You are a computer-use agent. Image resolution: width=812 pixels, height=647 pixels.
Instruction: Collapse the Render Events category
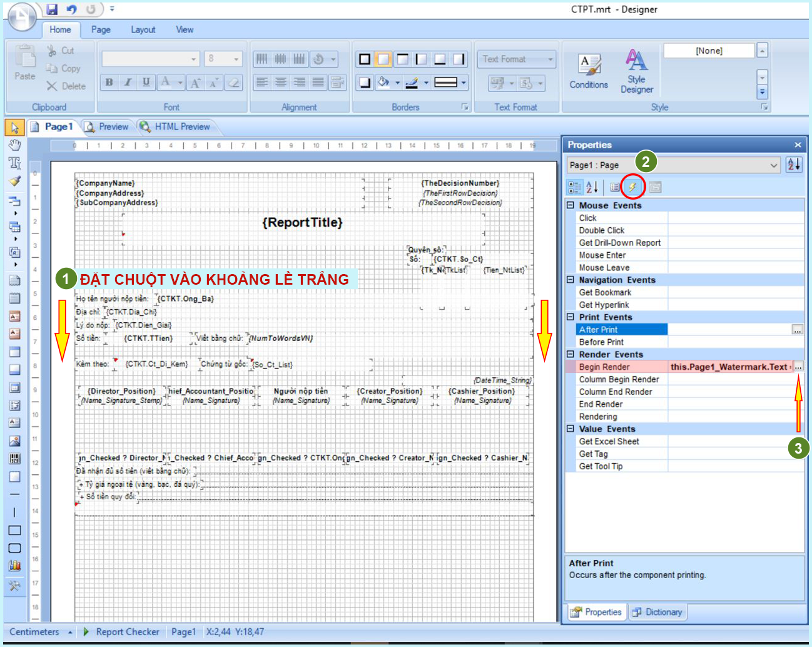pos(571,354)
